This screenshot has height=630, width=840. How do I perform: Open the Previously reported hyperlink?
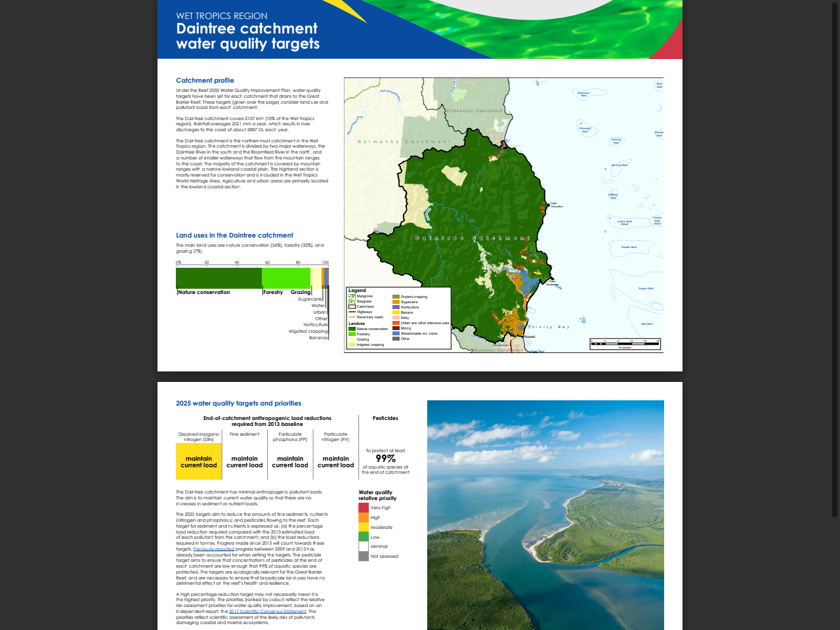214,549
